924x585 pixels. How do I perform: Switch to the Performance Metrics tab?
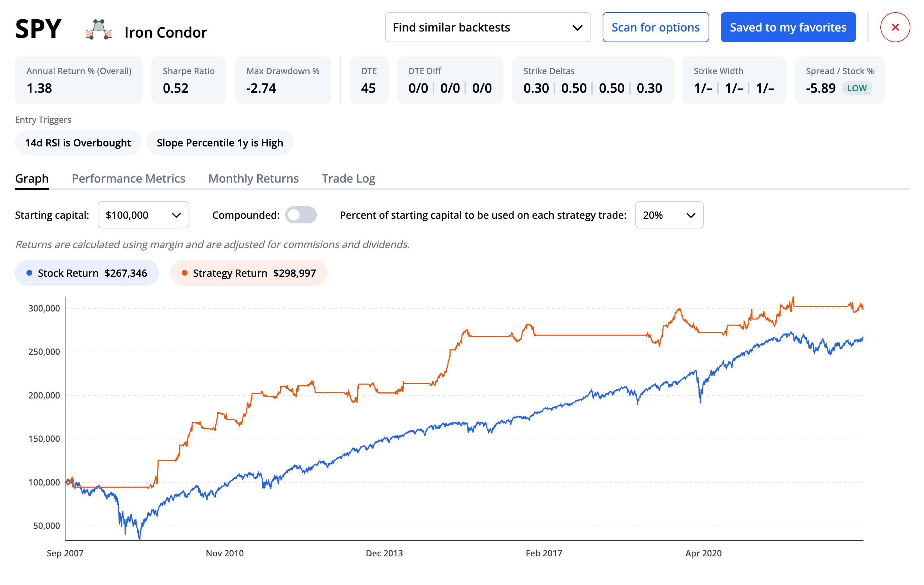(x=128, y=178)
